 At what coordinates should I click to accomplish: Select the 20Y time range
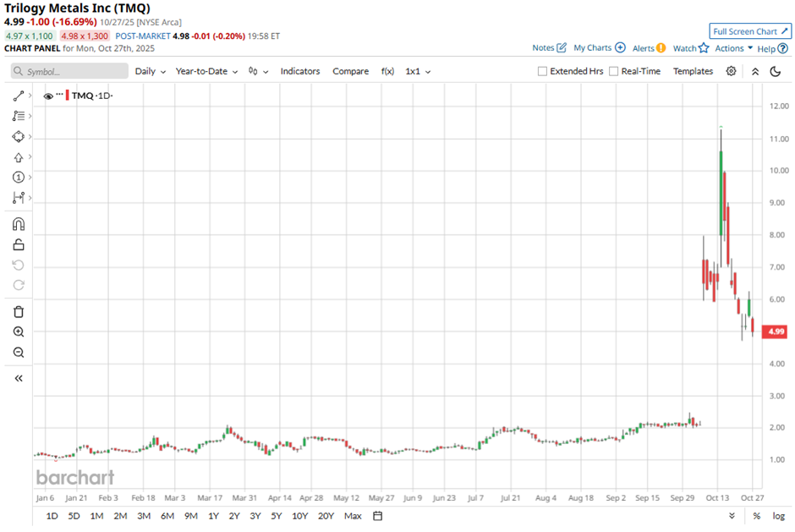click(x=326, y=516)
